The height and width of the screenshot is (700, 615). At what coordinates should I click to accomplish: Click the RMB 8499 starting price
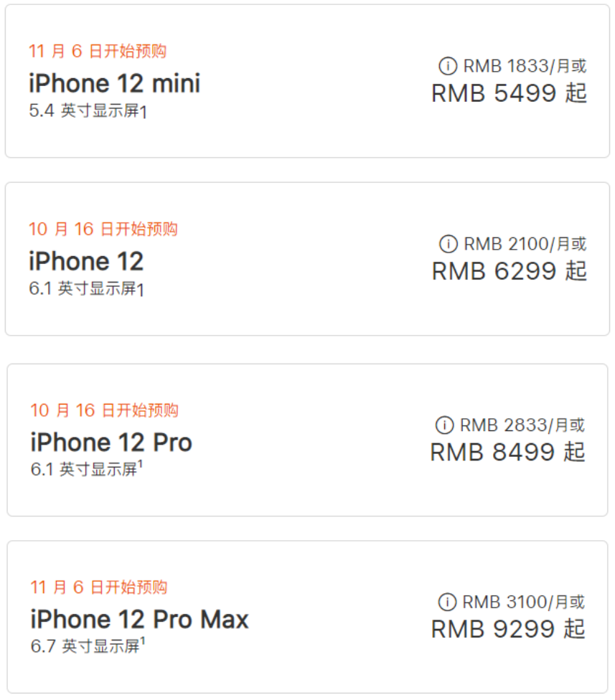point(507,452)
